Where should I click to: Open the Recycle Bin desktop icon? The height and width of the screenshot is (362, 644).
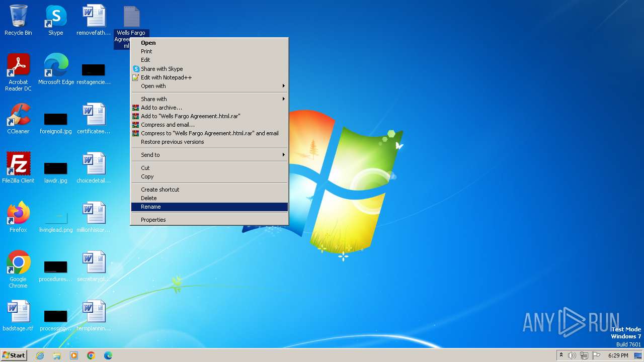click(18, 20)
